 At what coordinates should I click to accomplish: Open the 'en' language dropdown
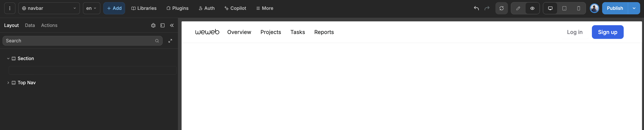(91, 8)
